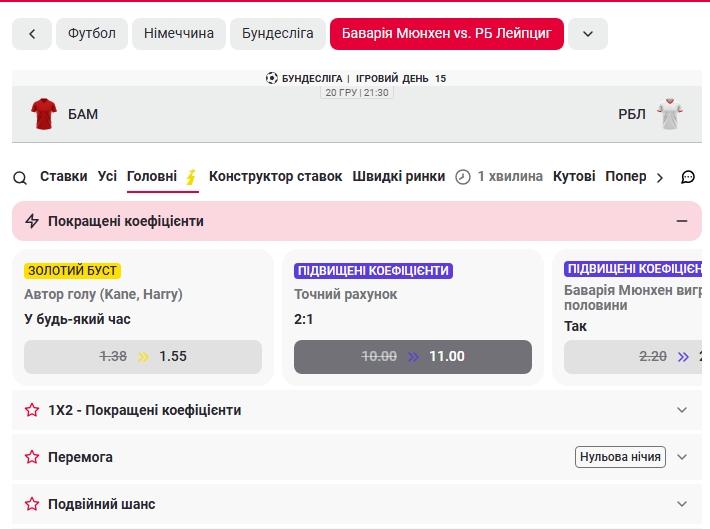Viewport: 710px width, 529px height.
Task: Click the РБЛ team name
Action: coord(632,114)
